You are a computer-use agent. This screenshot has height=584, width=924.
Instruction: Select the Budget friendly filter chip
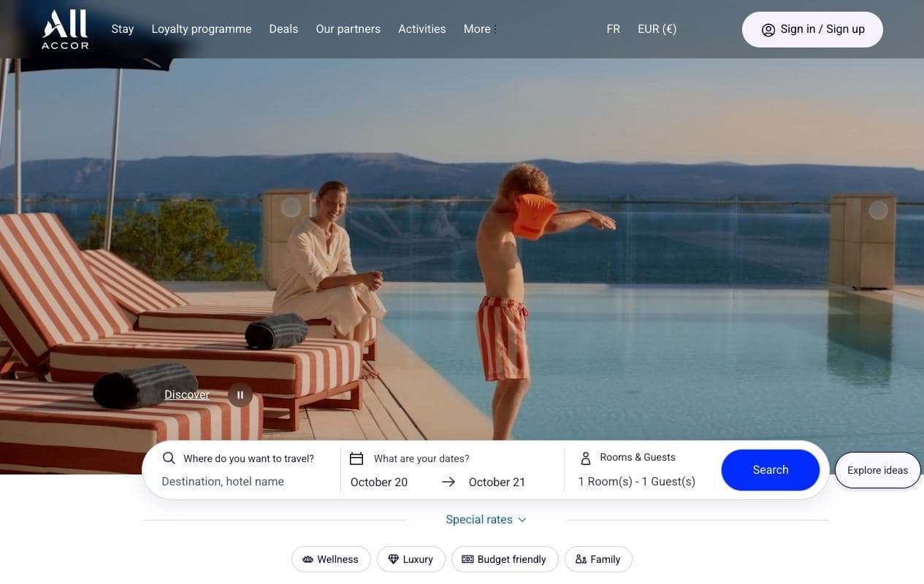click(x=505, y=559)
